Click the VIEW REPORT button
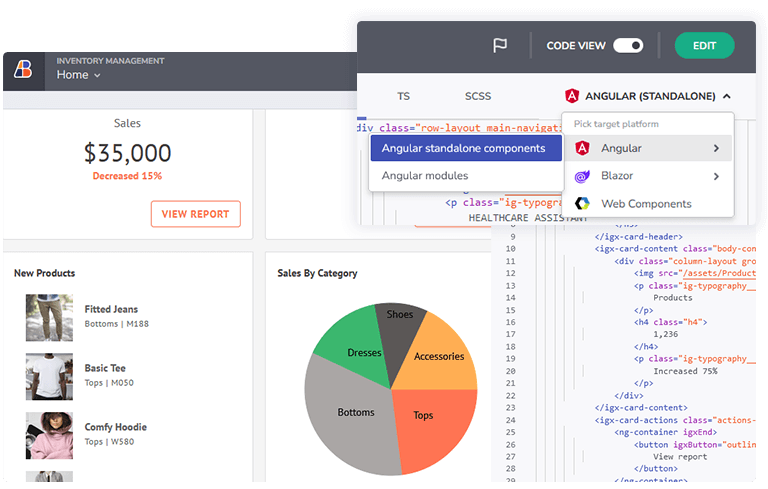Viewport: 768px width, 489px height. (195, 214)
